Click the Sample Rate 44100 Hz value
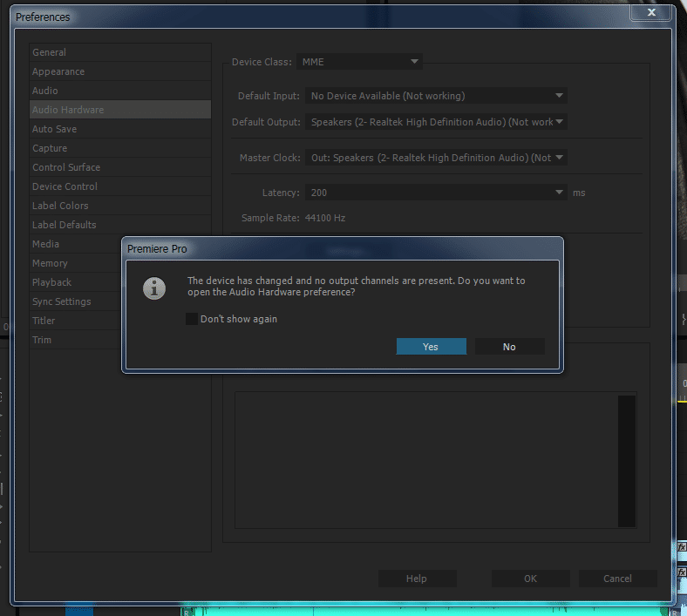 [325, 218]
